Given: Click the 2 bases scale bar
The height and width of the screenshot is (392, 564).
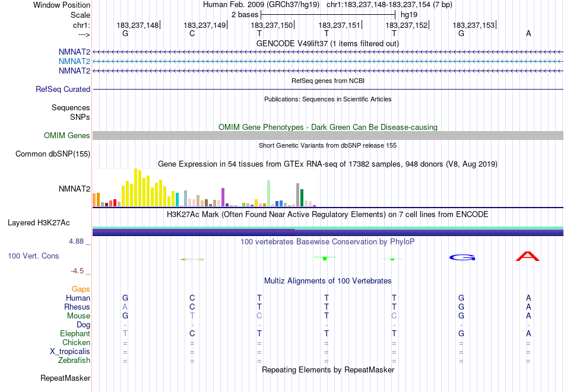Looking at the screenshot, I should tap(328, 15).
